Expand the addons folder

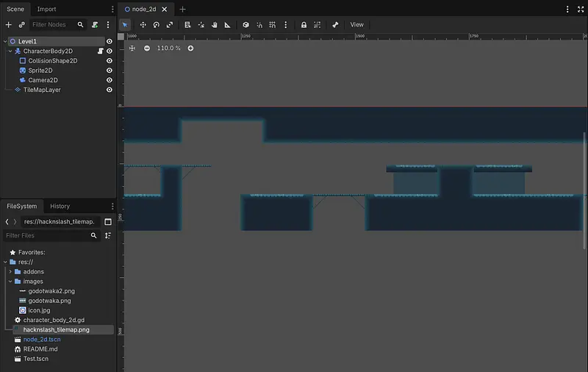[10, 272]
